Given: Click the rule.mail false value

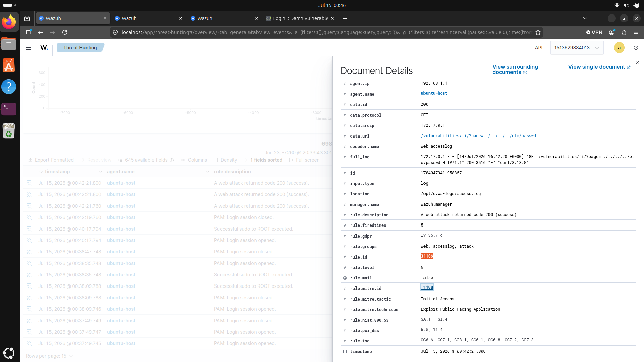Looking at the screenshot, I should pyautogui.click(x=427, y=278).
